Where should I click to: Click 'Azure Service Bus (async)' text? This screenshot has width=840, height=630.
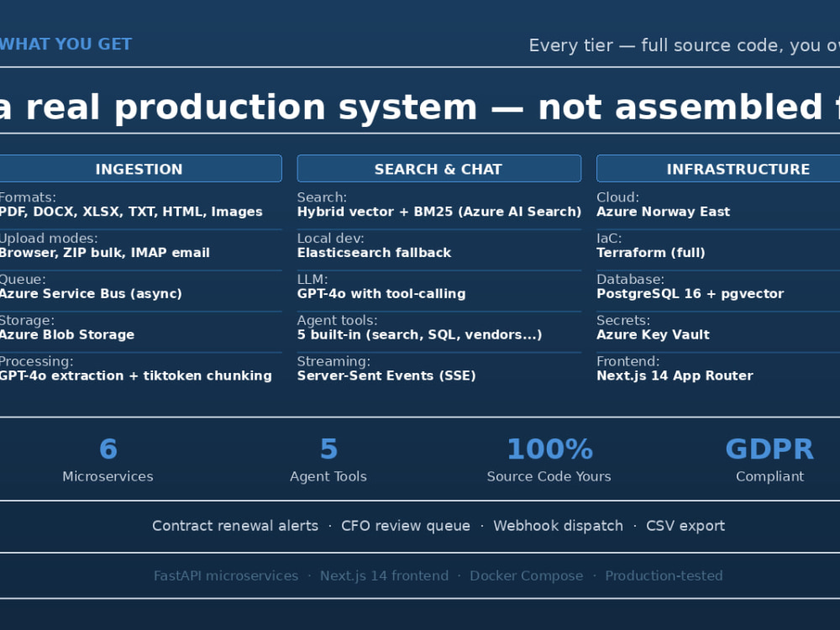91,293
